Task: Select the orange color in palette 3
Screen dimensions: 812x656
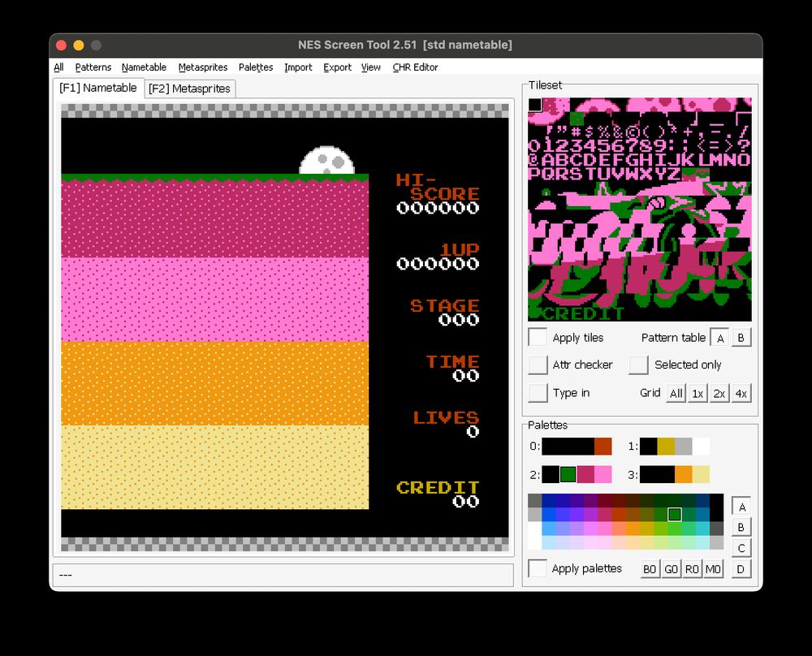Action: coord(684,474)
